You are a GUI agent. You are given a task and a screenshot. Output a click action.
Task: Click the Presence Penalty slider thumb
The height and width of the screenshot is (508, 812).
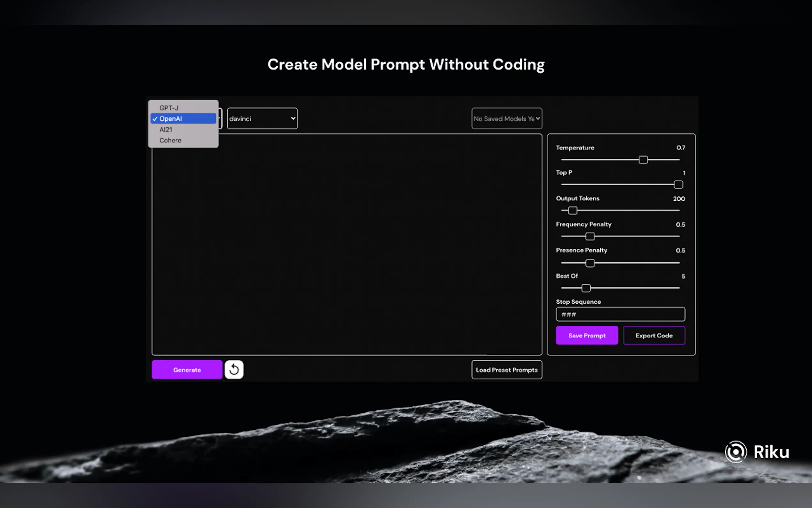click(590, 263)
